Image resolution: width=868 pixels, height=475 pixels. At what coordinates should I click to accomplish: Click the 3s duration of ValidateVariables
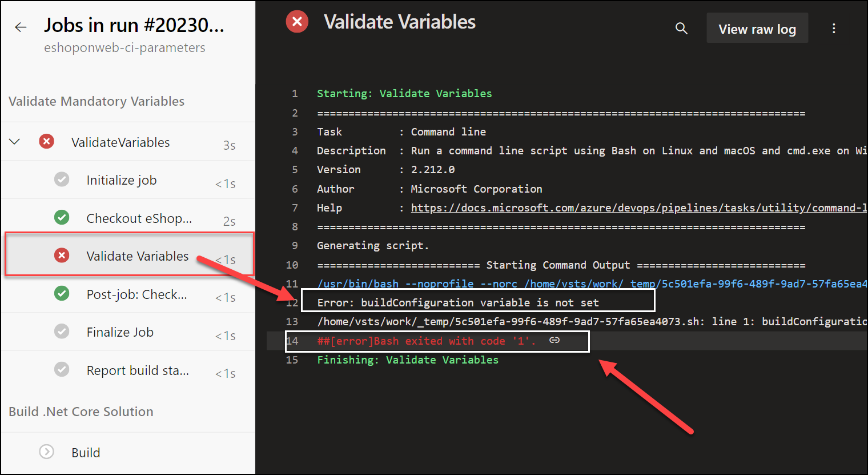point(229,145)
